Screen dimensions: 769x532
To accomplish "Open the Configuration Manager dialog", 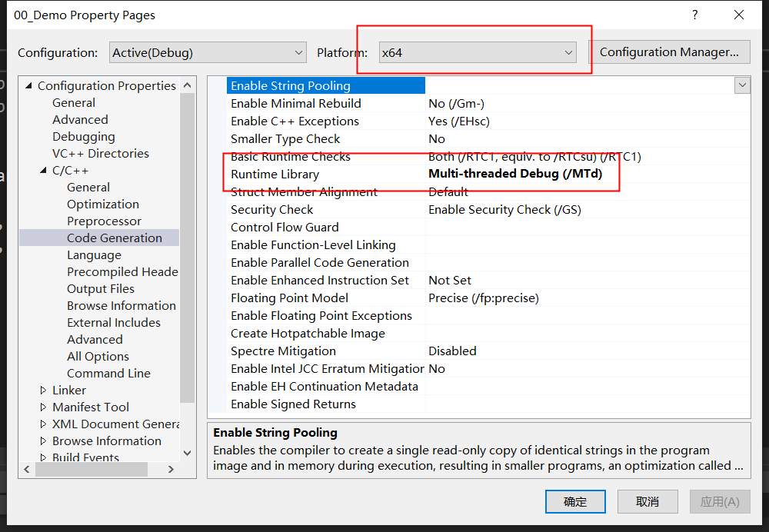I will [669, 52].
